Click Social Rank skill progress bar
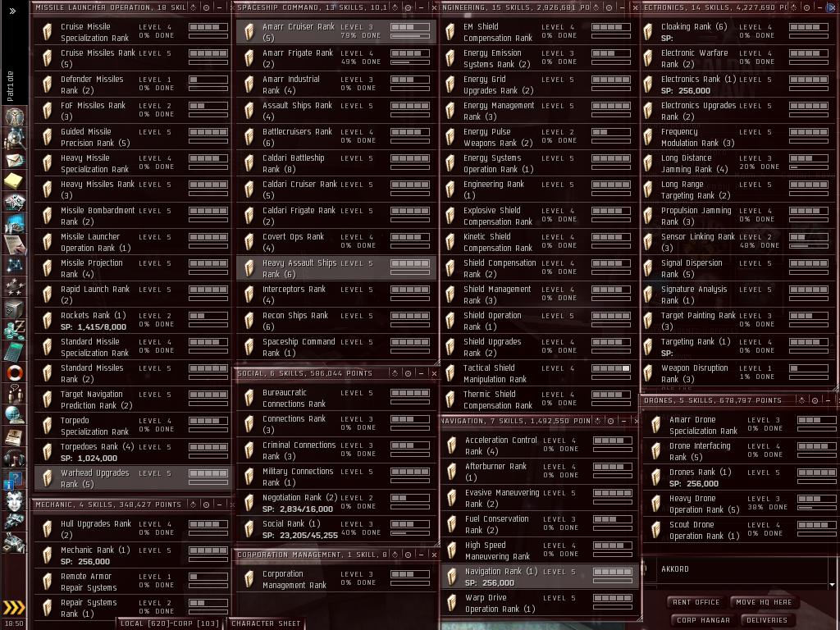 (410, 533)
